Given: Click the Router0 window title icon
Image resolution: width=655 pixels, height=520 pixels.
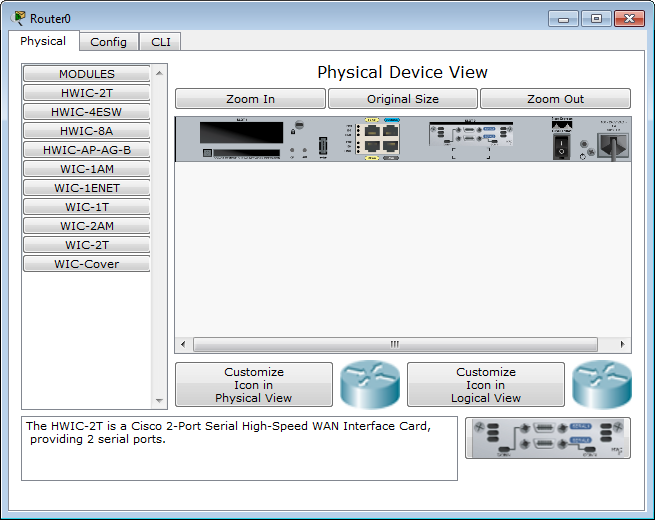Looking at the screenshot, I should 19,18.
